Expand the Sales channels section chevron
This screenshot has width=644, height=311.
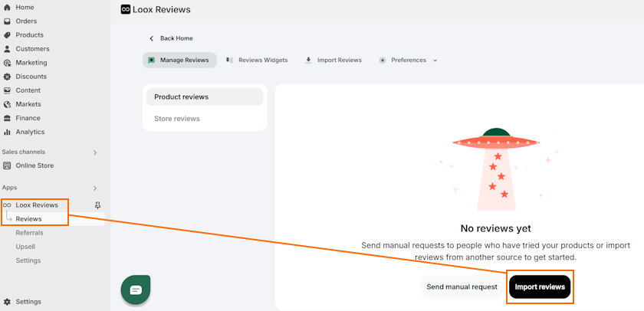(95, 152)
